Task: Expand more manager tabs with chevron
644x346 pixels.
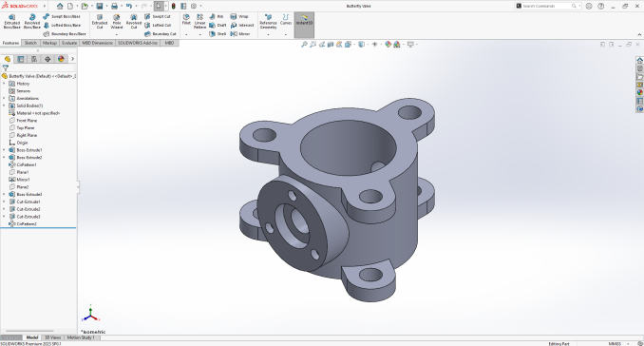Action: (x=73, y=59)
